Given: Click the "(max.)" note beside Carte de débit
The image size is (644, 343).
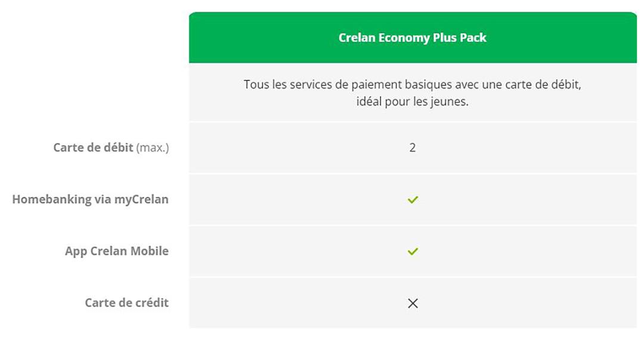Looking at the screenshot, I should [153, 148].
